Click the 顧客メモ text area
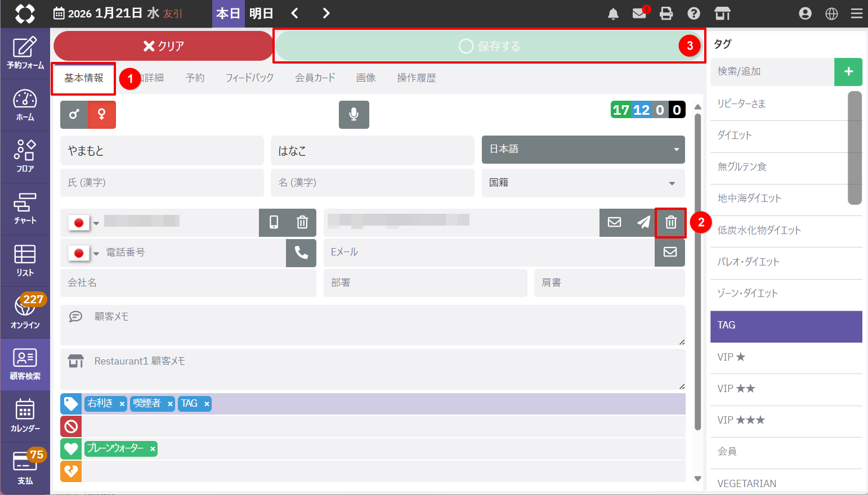This screenshot has height=495, width=868. tap(373, 325)
